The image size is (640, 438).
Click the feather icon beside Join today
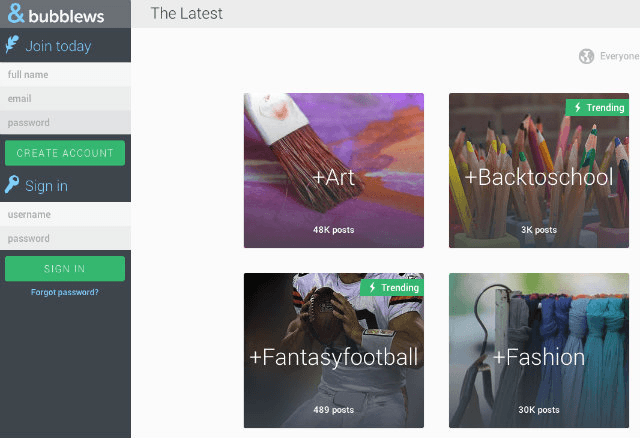click(x=13, y=45)
